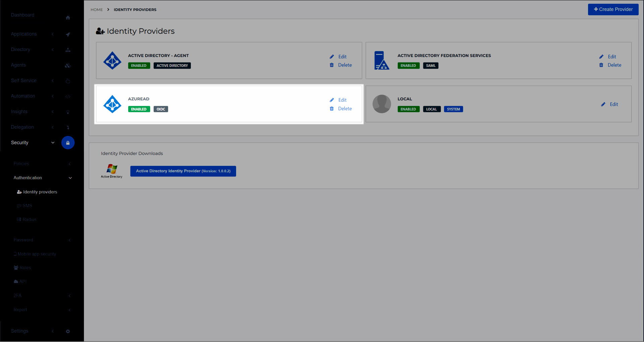The height and width of the screenshot is (342, 644).
Task: Open the SMS authentication item
Action: point(24,206)
